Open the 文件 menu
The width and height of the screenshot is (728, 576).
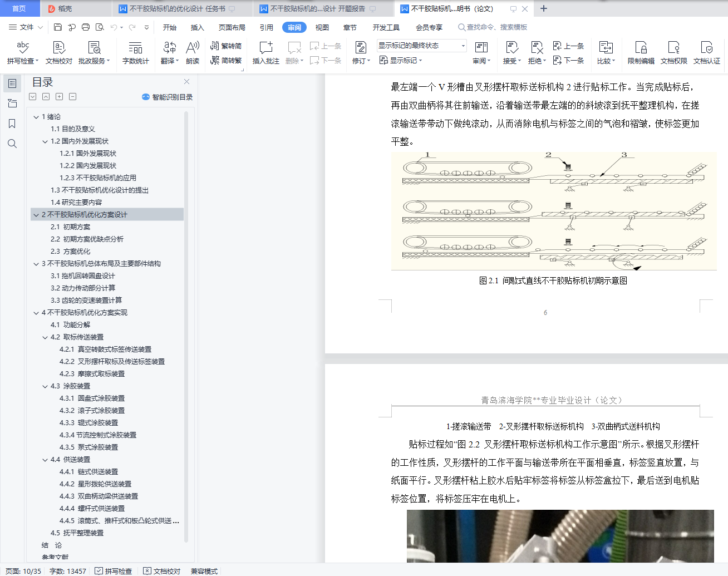tap(26, 27)
